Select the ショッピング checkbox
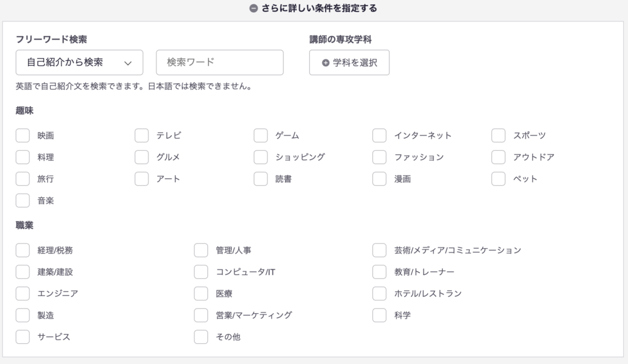The width and height of the screenshot is (628, 364). 261,157
